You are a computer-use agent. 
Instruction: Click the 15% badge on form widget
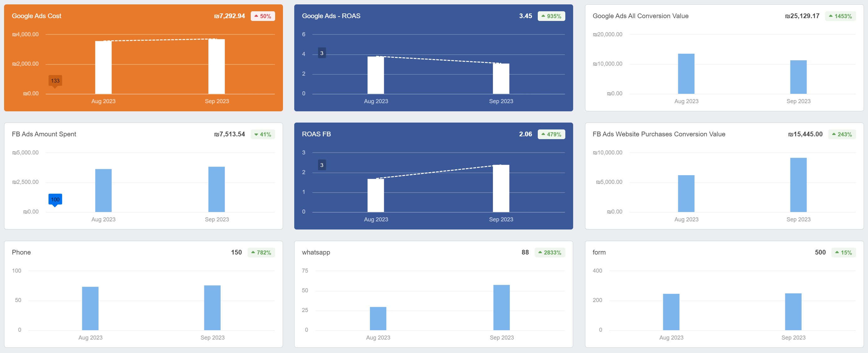(843, 252)
